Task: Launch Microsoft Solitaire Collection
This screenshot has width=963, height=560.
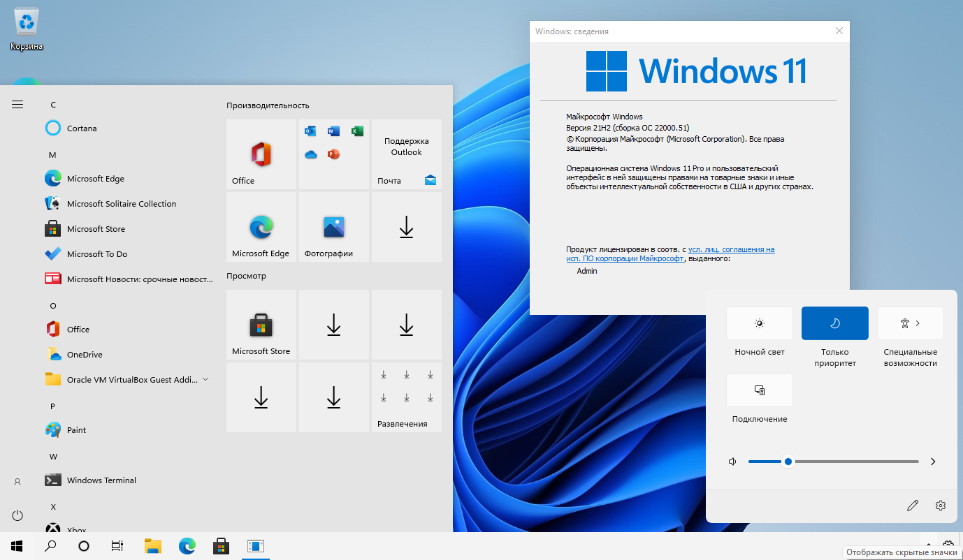Action: tap(129, 204)
